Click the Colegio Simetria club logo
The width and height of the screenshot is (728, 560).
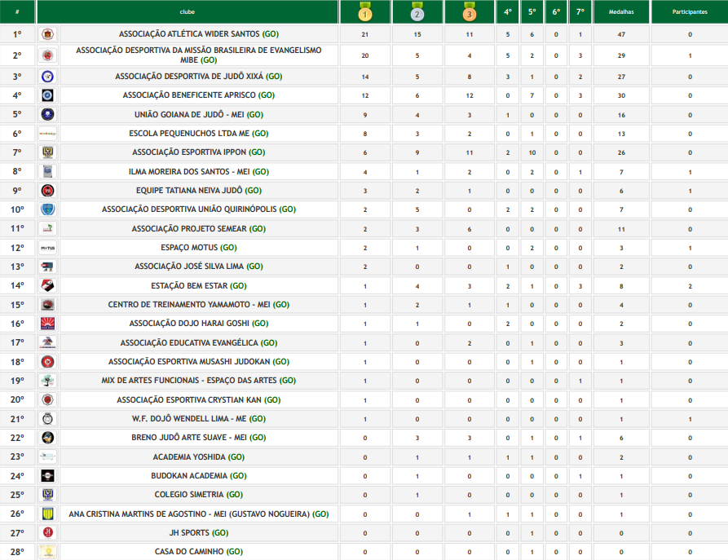tap(47, 495)
